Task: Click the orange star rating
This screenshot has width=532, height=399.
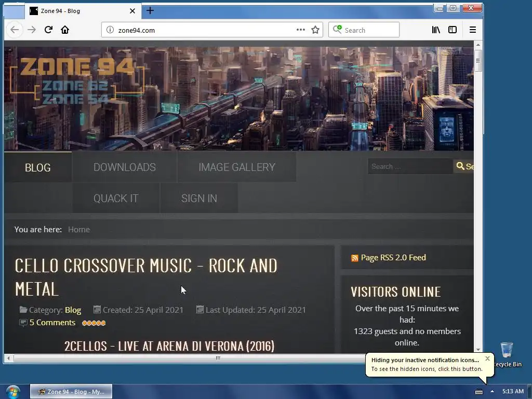Action: (x=94, y=323)
